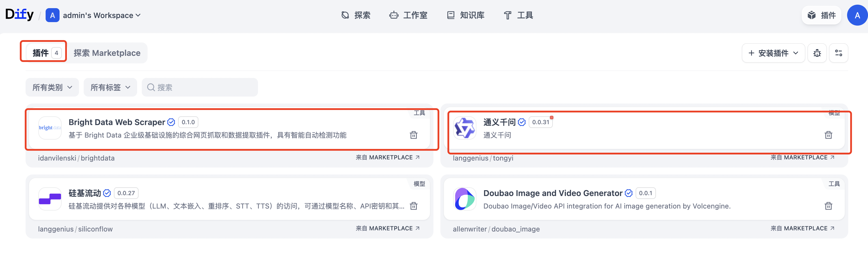Viewport: 868px width, 260px height.
Task: Click the Doubao plugin logo
Action: [x=465, y=199]
